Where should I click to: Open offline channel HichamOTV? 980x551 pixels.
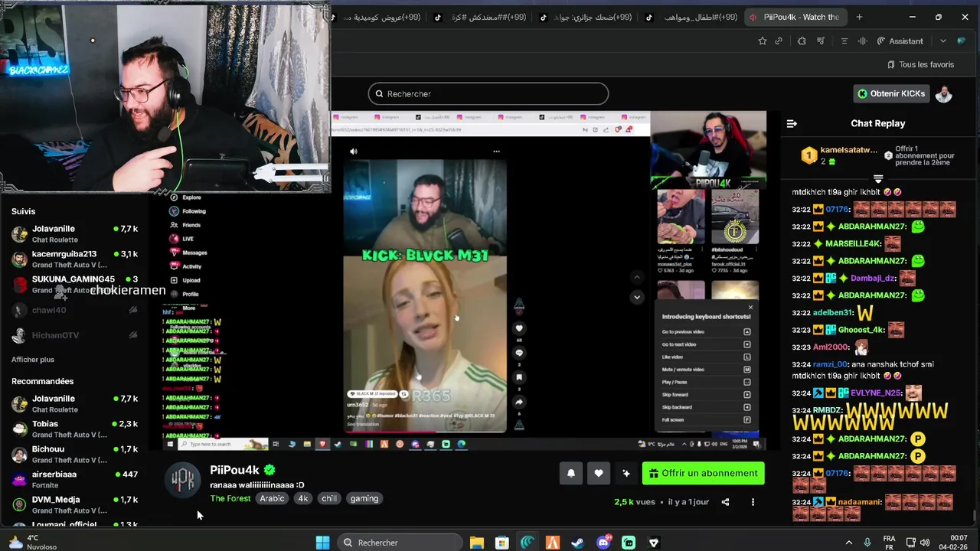[73, 335]
